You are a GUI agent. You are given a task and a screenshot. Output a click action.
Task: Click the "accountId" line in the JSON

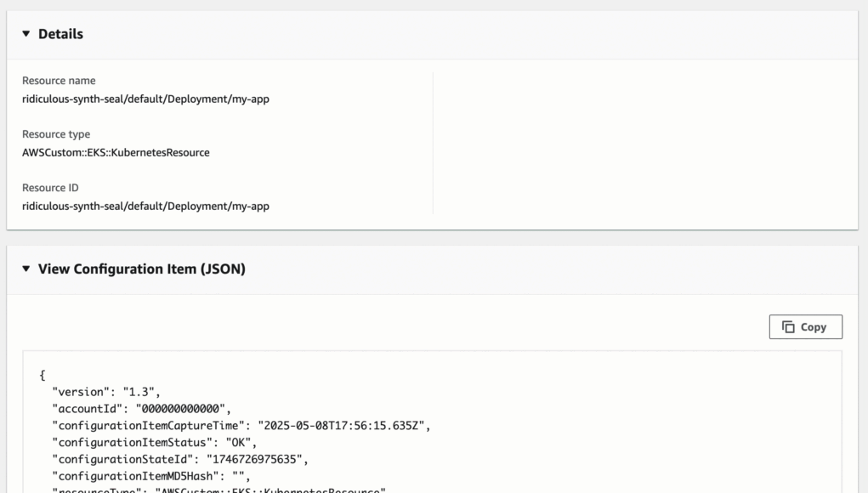[141, 409]
